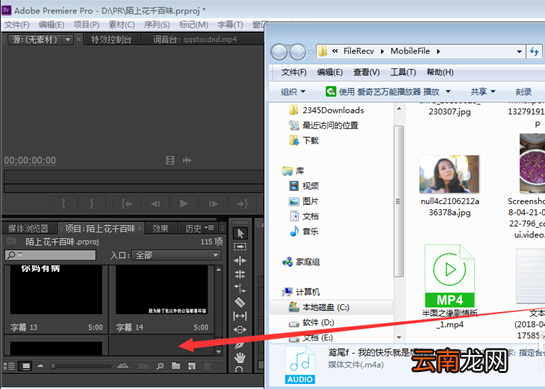The width and height of the screenshot is (545, 389).
Task: Open recent pages arrow beside forward button
Action: [311, 52]
